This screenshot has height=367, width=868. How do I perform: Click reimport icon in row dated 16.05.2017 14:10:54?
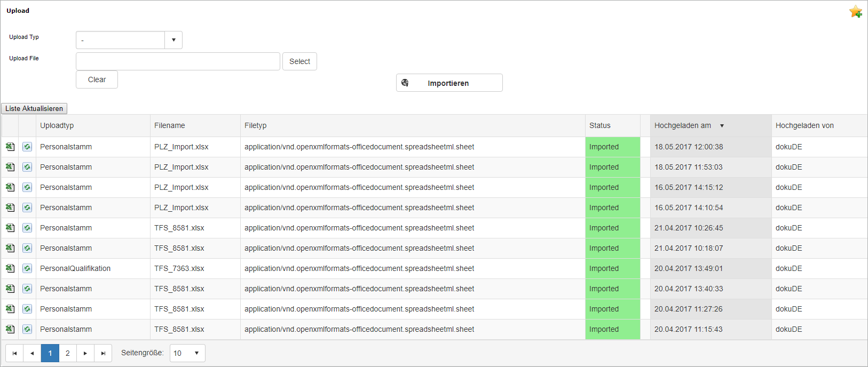tap(27, 208)
